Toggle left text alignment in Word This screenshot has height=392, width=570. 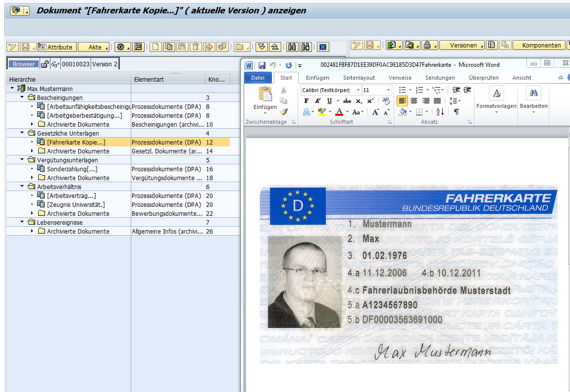pos(402,101)
